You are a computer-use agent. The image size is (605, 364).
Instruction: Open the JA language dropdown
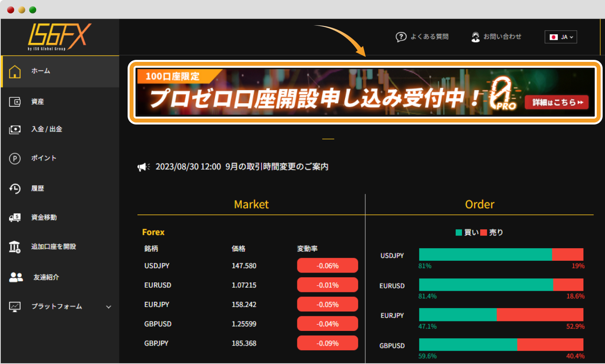tap(561, 37)
